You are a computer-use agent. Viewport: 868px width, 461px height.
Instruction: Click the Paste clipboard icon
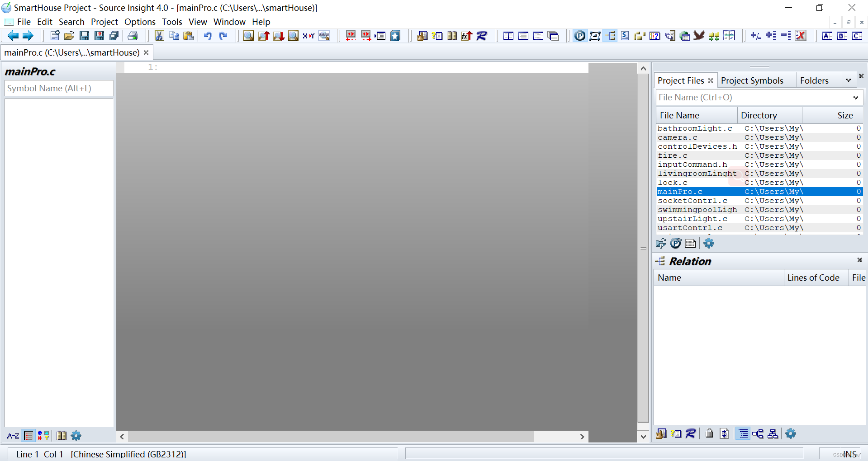[x=189, y=36]
